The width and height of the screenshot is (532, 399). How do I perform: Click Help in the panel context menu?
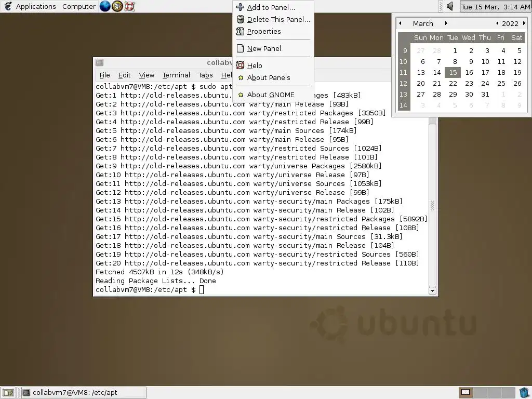[273, 65]
